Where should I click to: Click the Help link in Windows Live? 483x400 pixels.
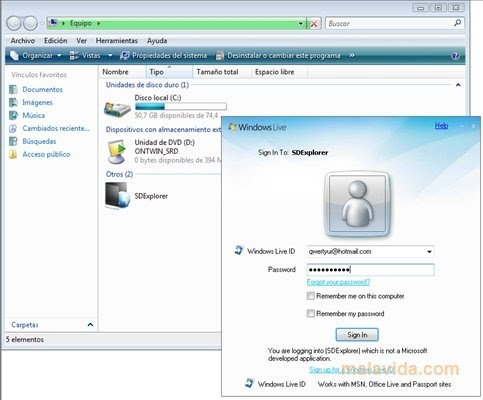[441, 126]
